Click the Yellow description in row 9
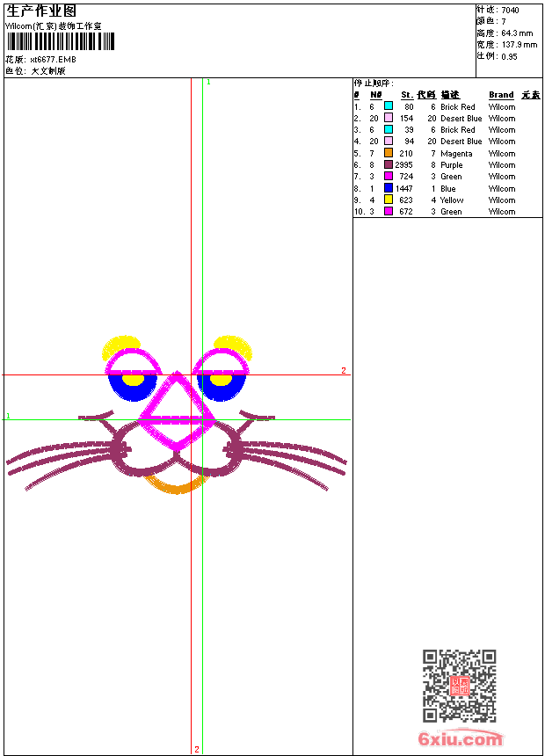545x756 pixels. coord(452,200)
